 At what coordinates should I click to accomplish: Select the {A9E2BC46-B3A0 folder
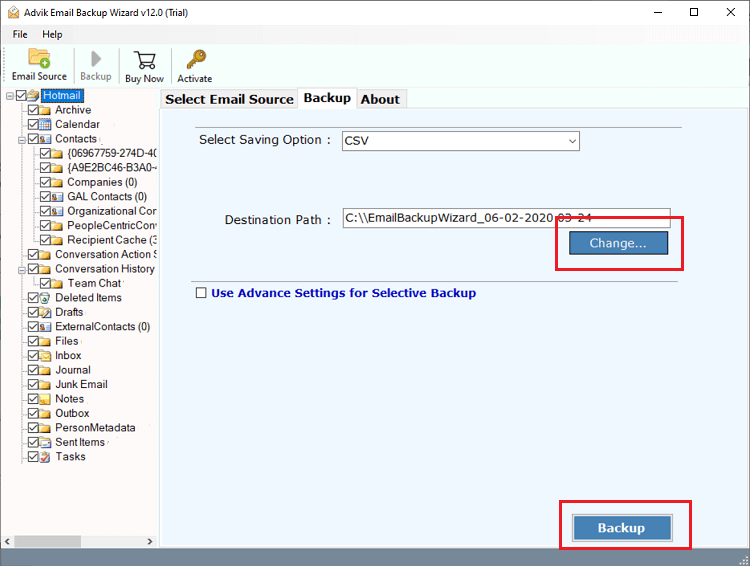pyautogui.click(x=111, y=168)
